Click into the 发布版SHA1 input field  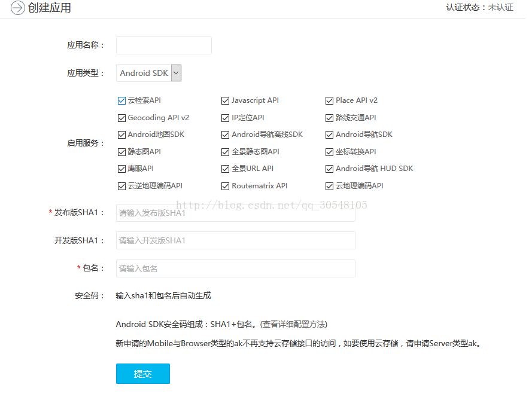coord(236,213)
